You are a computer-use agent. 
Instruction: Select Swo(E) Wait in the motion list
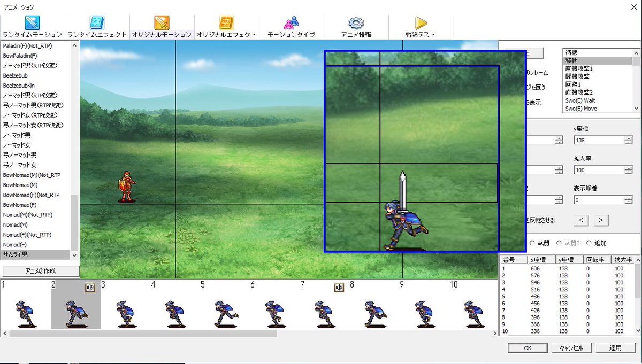598,100
